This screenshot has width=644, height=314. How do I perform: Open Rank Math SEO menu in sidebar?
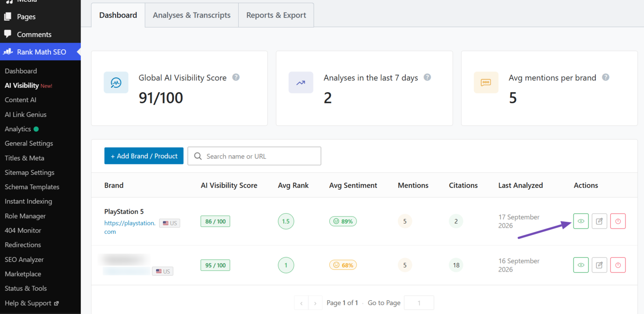[x=40, y=52]
